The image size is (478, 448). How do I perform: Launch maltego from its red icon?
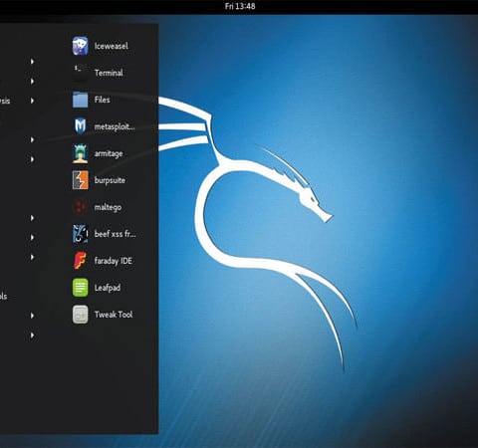(x=81, y=207)
